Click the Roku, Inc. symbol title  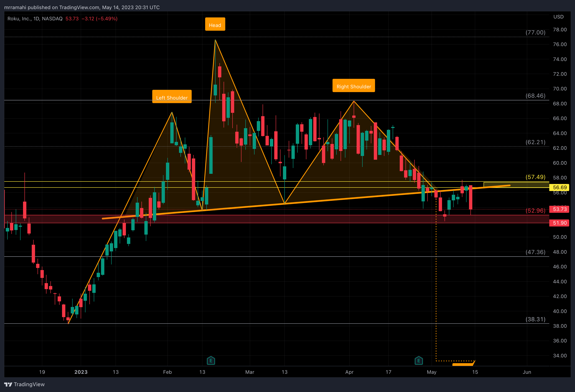[x=19, y=18]
